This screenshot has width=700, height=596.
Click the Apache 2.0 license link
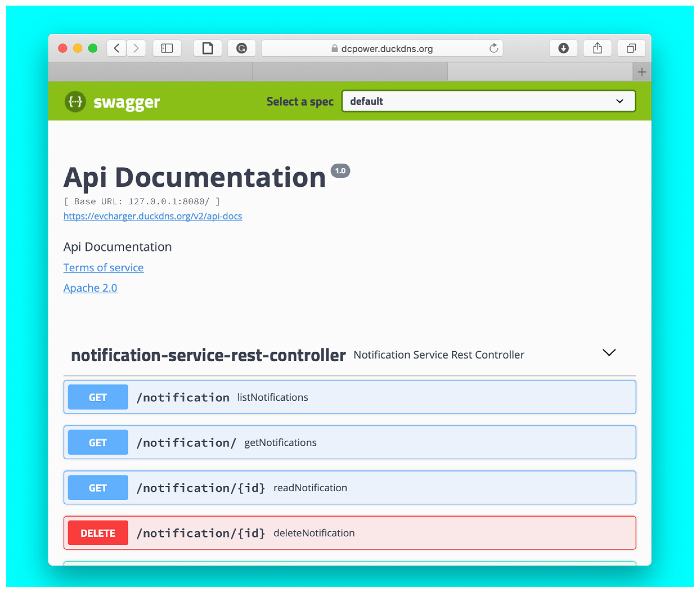click(90, 288)
